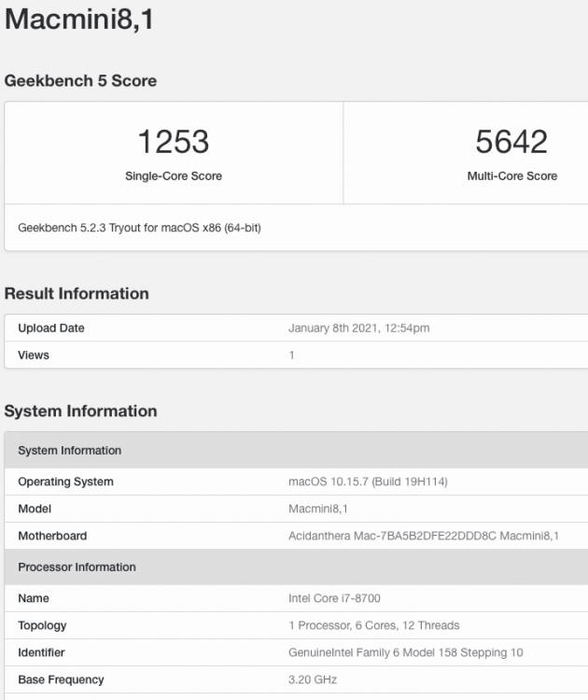This screenshot has height=700, width=588.
Task: Click the Single-Core Score label
Action: pyautogui.click(x=174, y=175)
